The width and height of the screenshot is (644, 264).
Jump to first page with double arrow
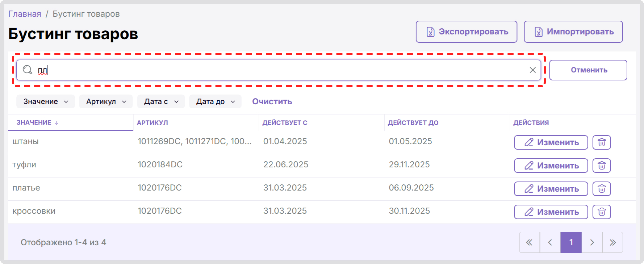coord(529,242)
